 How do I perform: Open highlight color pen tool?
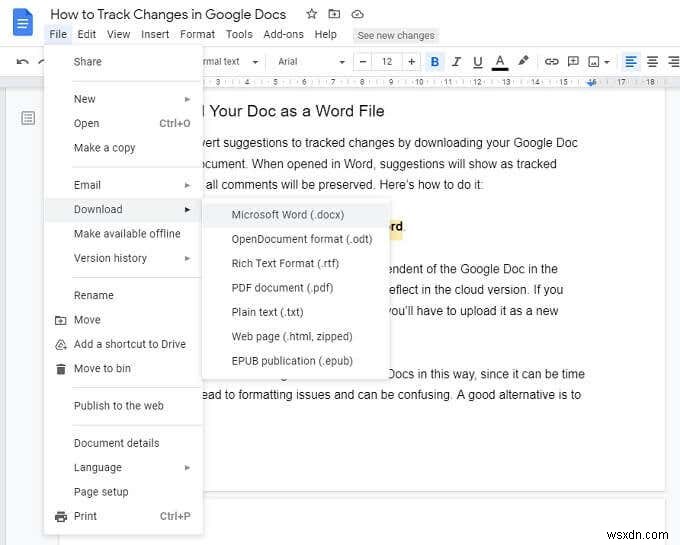coord(523,61)
